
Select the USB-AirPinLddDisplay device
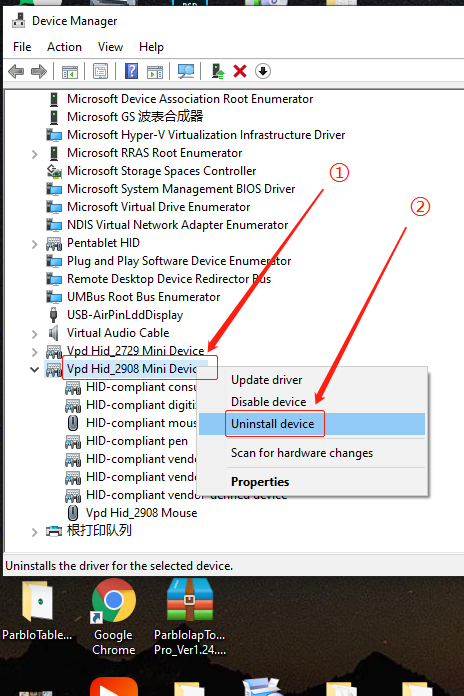click(125, 315)
